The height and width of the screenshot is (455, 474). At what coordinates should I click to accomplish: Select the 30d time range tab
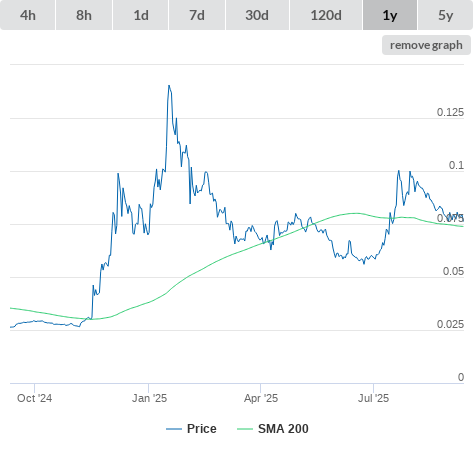(257, 15)
